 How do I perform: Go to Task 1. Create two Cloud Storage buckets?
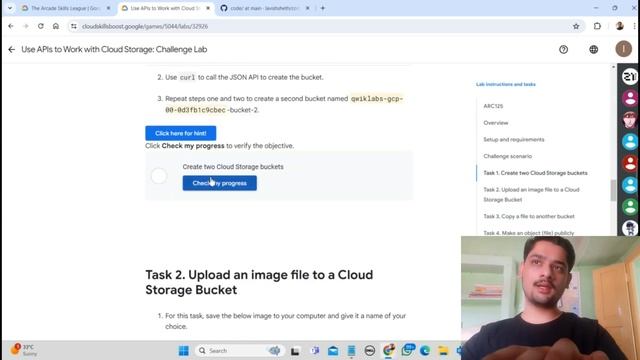click(535, 173)
